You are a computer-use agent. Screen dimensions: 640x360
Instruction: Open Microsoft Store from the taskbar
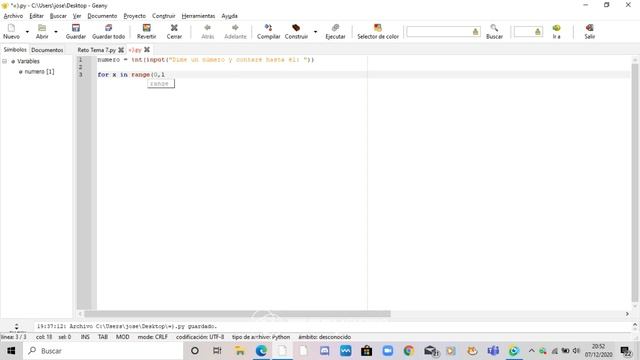click(x=366, y=351)
